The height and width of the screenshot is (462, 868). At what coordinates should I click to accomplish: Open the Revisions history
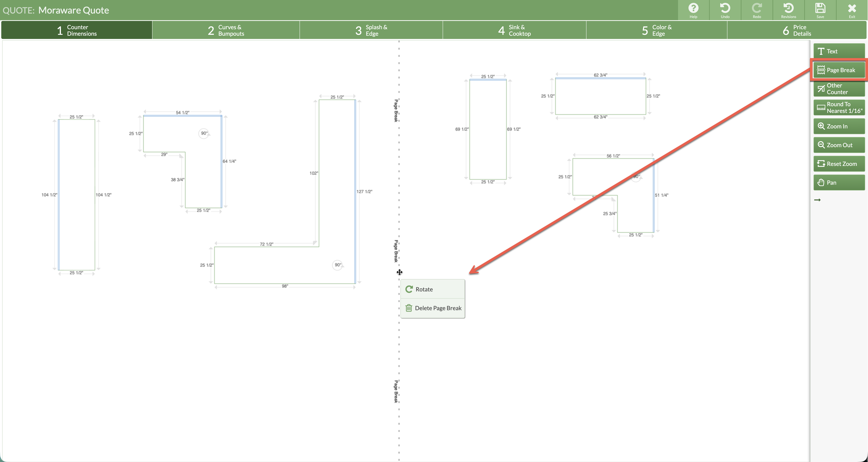(x=788, y=10)
